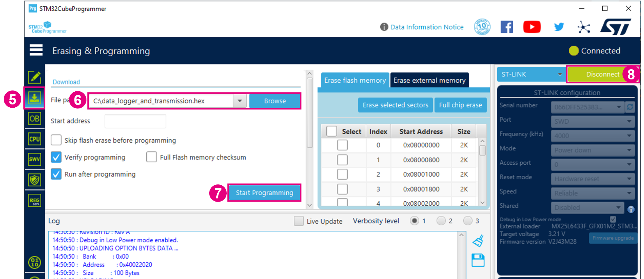
Task: Open Memory & File editing pencil icon
Action: [x=35, y=77]
